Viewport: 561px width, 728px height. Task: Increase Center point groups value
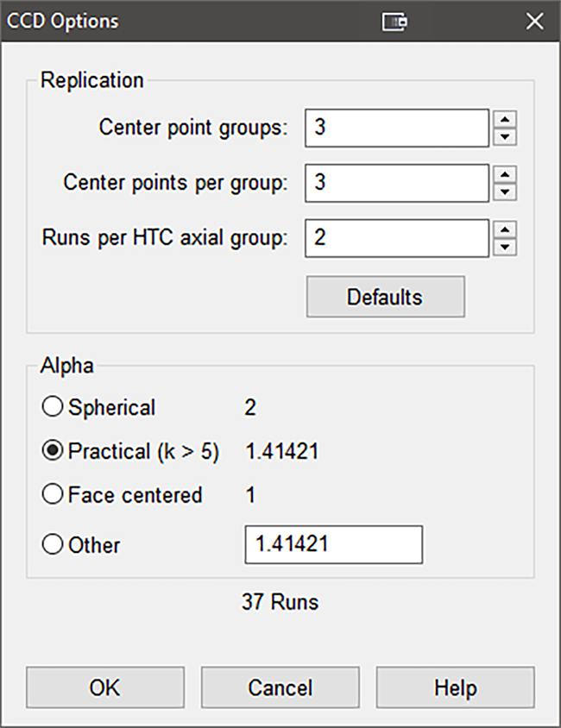tap(507, 119)
